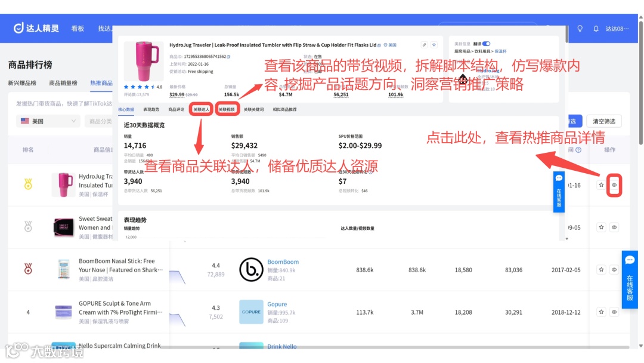Click the GOPURE cream product thumbnail
The width and height of the screenshot is (644, 363).
[64, 312]
